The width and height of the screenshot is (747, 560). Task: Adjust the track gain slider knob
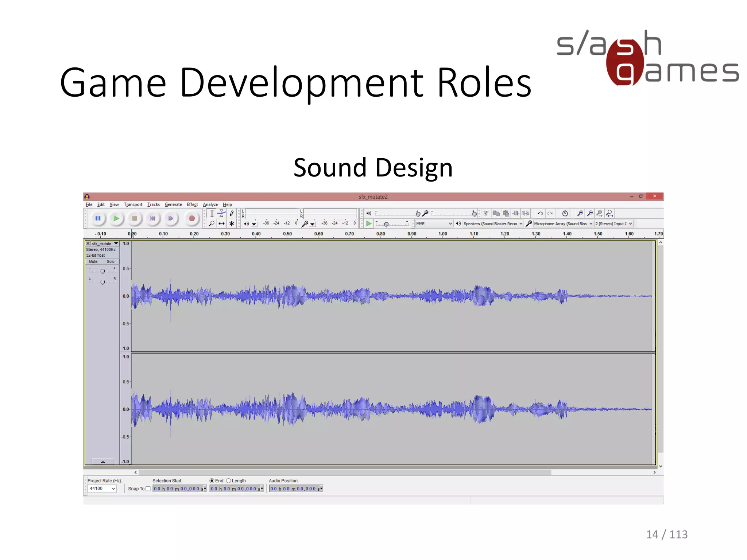click(102, 272)
